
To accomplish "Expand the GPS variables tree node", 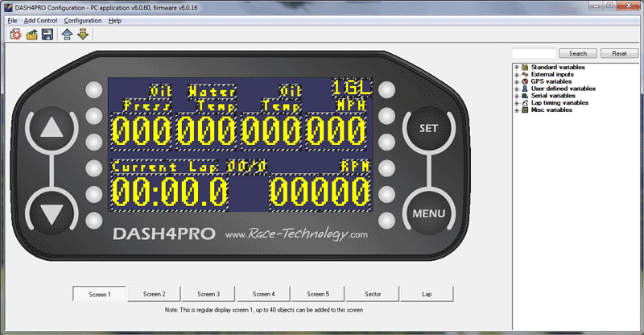I will [516, 81].
